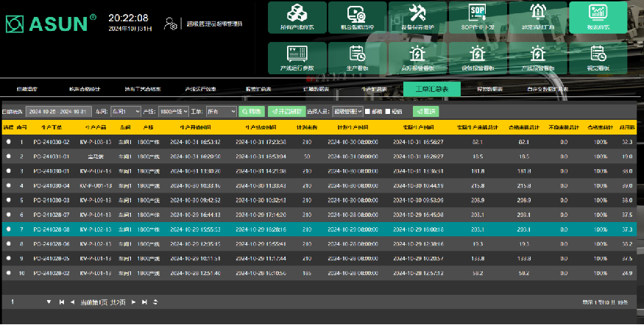Click cell PO-241028-02 in row 10

[x=52, y=273]
